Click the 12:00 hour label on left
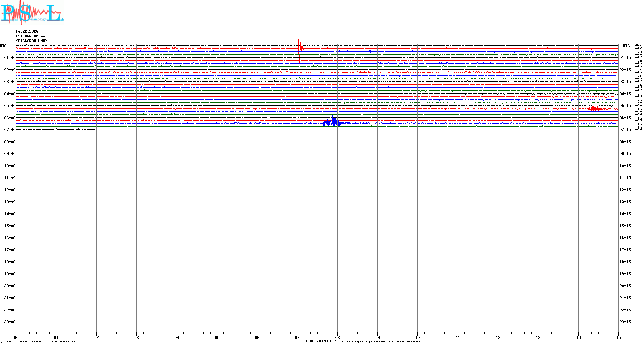644x346 pixels. tap(10, 190)
